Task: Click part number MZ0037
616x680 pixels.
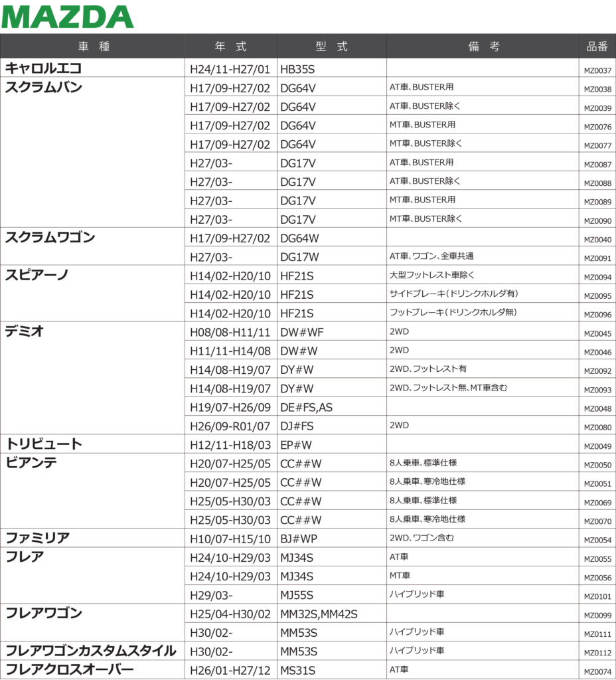Action: point(597,70)
